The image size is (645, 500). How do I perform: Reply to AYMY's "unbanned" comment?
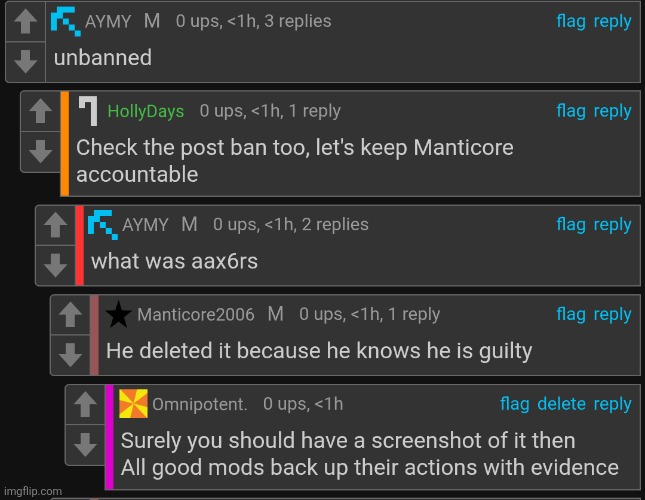pyautogui.click(x=612, y=21)
